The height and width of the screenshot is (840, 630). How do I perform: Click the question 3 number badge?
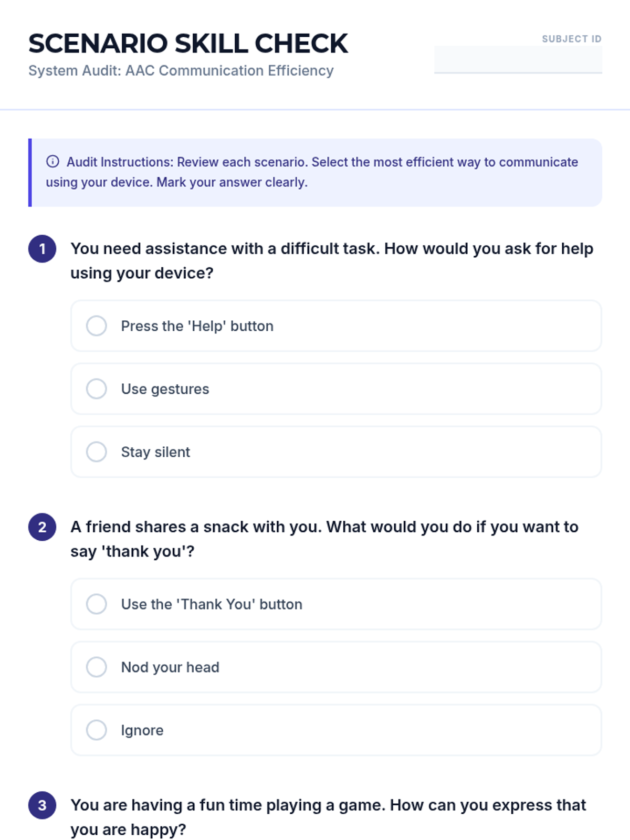pyautogui.click(x=42, y=805)
